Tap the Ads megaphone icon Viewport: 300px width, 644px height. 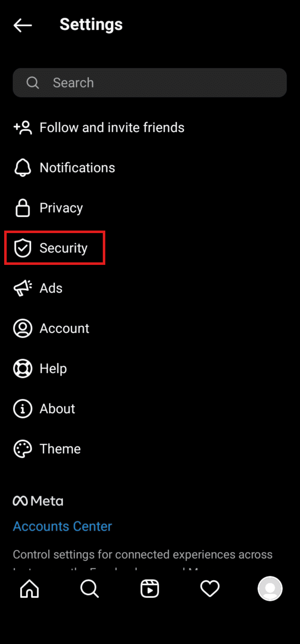point(23,288)
